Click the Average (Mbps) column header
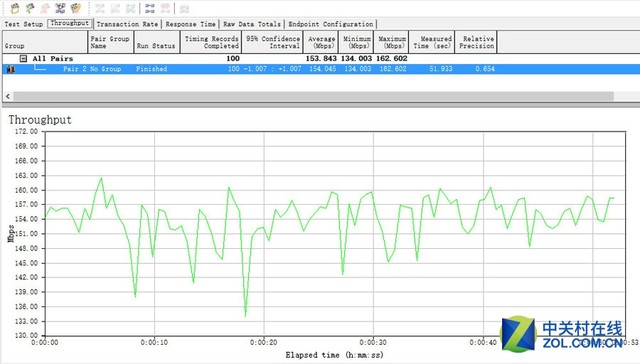This screenshot has height=364, width=640. [321, 42]
